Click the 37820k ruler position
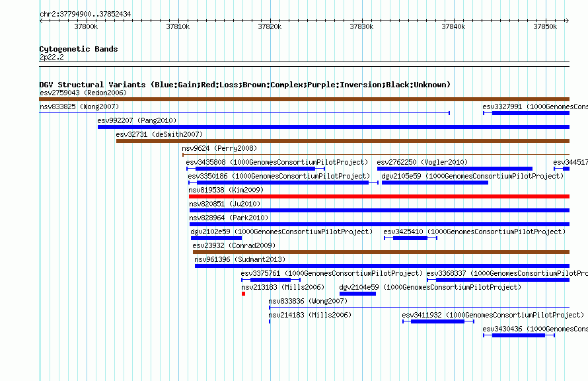Screen dimensions: 588x381 click(x=270, y=26)
